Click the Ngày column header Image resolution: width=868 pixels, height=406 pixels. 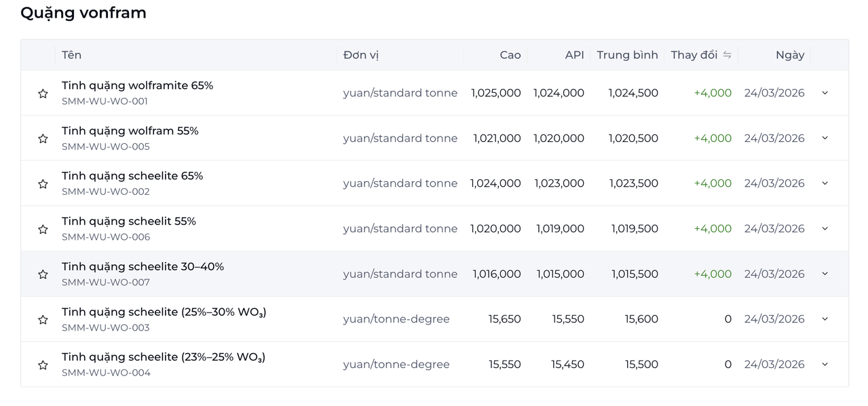point(789,55)
